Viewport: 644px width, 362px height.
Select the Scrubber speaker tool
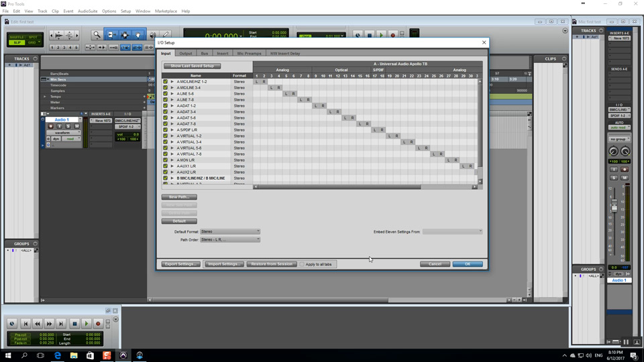pyautogui.click(x=152, y=36)
